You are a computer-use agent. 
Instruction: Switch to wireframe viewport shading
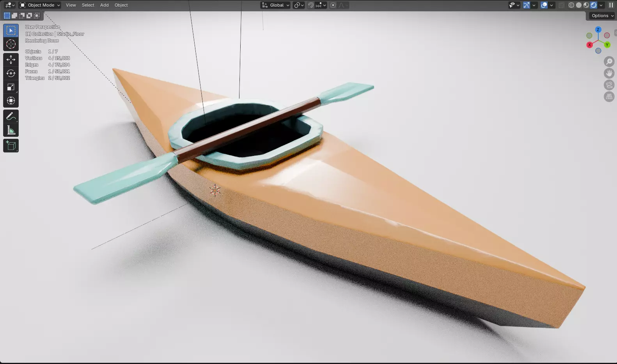(571, 5)
